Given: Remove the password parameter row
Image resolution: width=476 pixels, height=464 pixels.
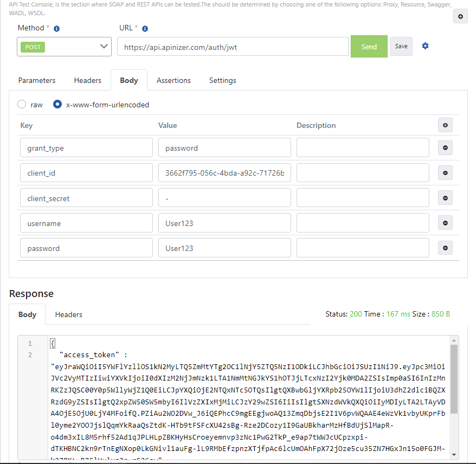Looking at the screenshot, I should (x=445, y=248).
